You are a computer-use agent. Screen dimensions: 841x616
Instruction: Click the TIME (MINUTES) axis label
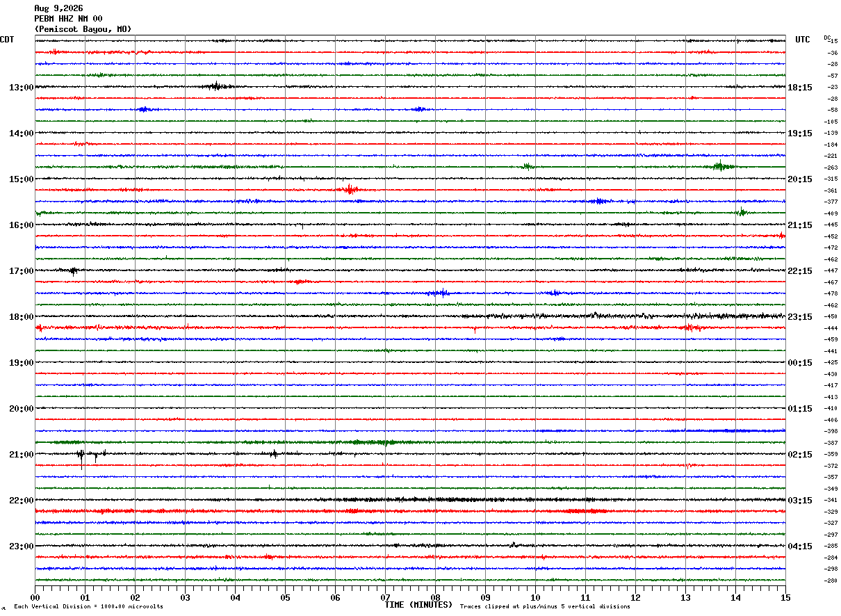[x=418, y=605]
